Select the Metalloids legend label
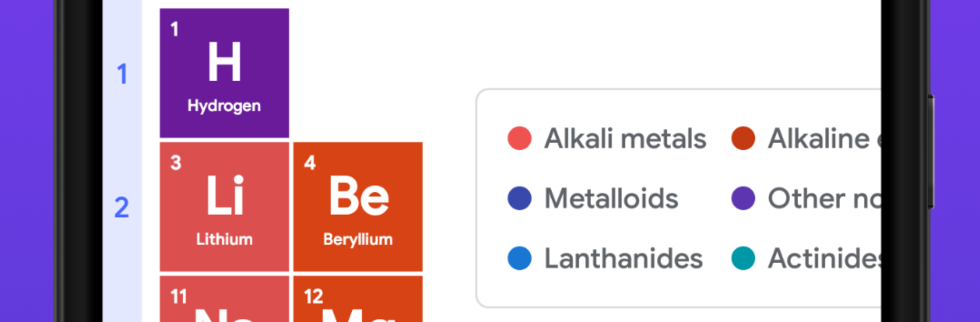This screenshot has width=980, height=322. (x=611, y=198)
